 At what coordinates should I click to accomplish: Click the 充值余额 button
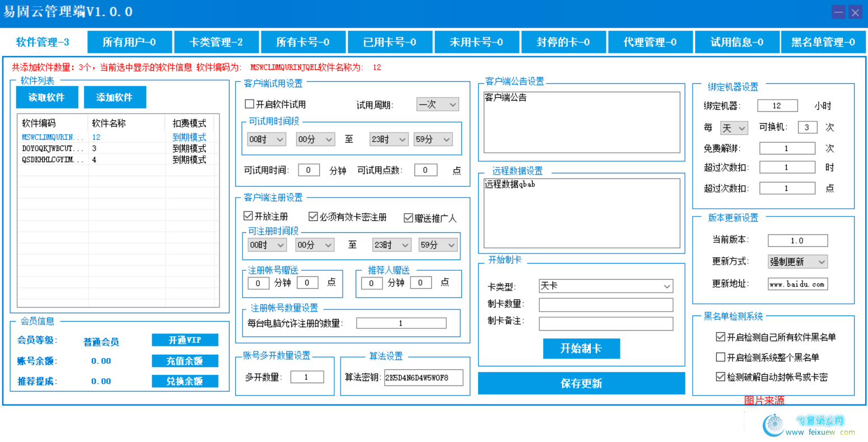tap(185, 361)
